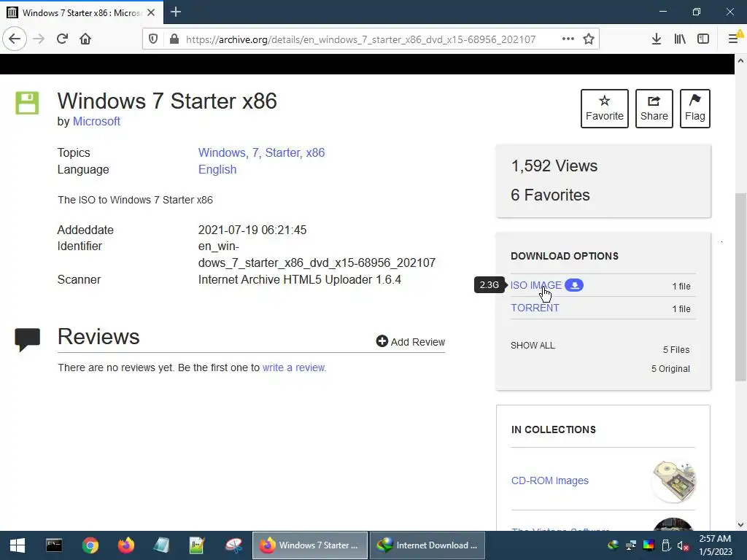
Task: Open tracking protection shield info
Action: tap(153, 39)
